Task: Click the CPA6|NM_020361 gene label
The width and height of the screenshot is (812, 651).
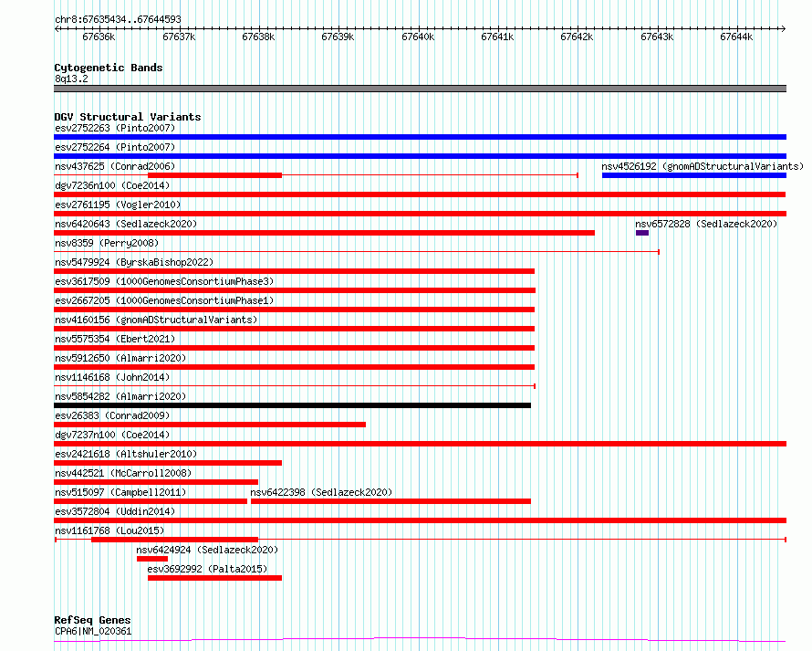Action: 93,631
